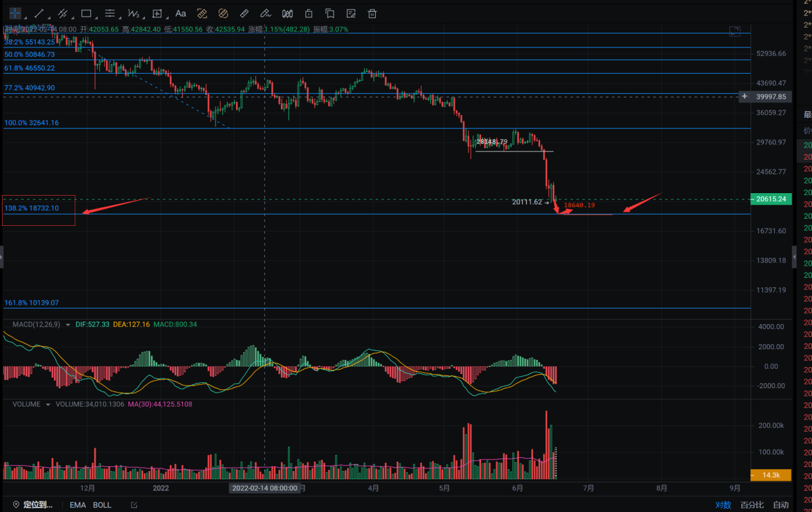Click the 2022-02-14 08:00:00 time label
This screenshot has height=512, width=812.
(x=264, y=488)
